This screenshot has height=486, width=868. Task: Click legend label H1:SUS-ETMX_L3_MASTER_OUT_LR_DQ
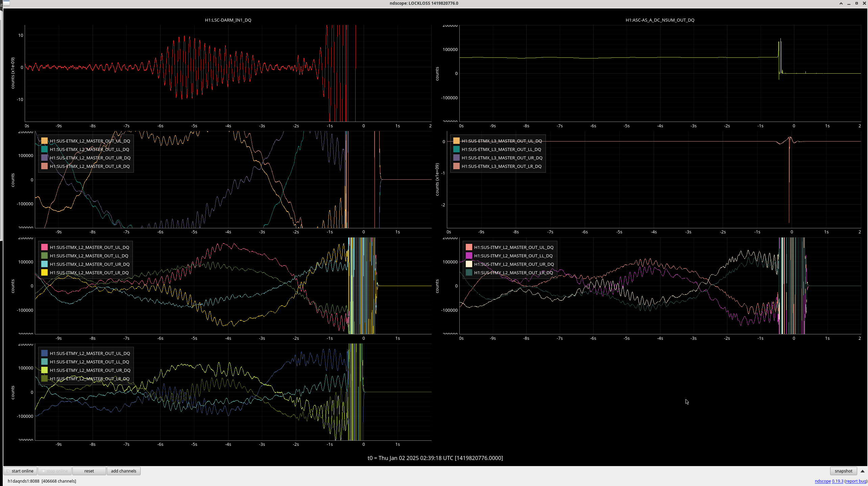pyautogui.click(x=502, y=166)
